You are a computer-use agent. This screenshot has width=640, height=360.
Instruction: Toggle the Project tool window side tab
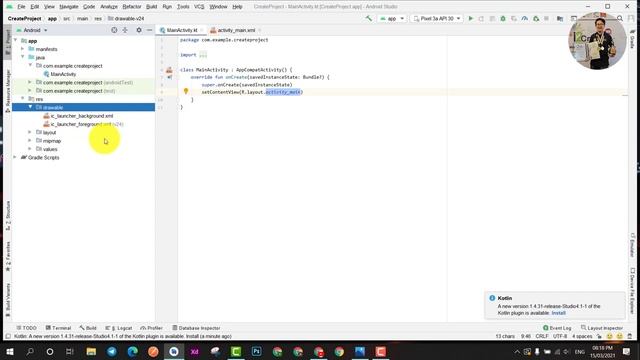click(7, 42)
